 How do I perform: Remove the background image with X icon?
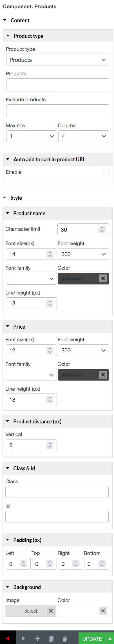[51, 611]
